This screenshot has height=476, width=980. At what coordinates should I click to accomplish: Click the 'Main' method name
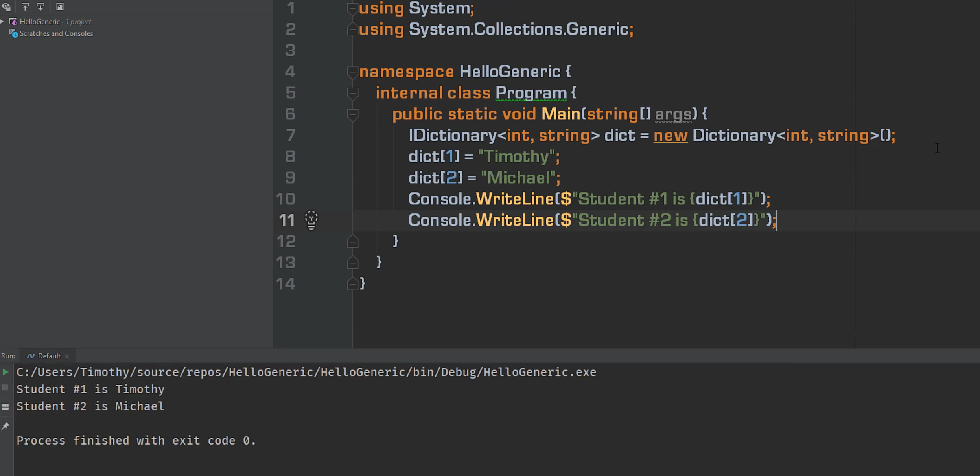point(561,114)
